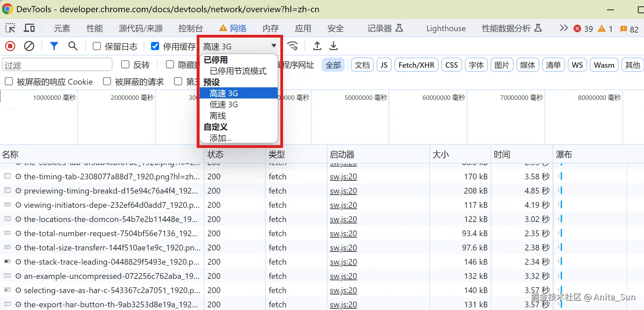Open the 源代码/来源 tab

(141, 28)
